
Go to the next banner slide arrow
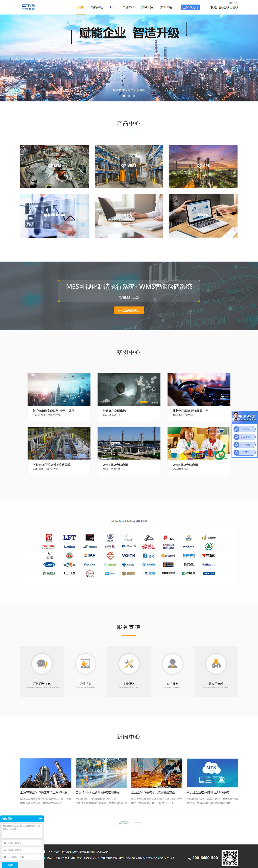click(x=240, y=58)
